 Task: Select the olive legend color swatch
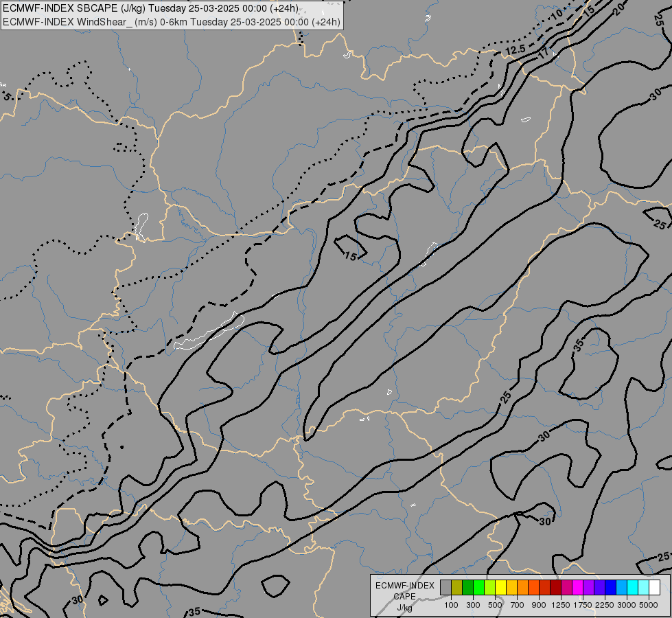[x=456, y=587]
